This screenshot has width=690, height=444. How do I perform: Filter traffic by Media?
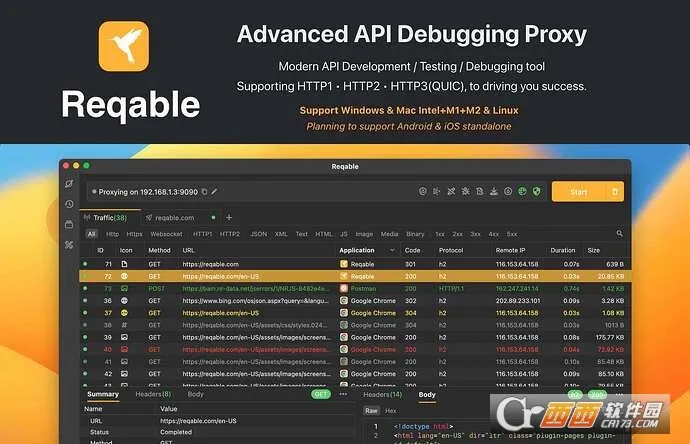[389, 234]
